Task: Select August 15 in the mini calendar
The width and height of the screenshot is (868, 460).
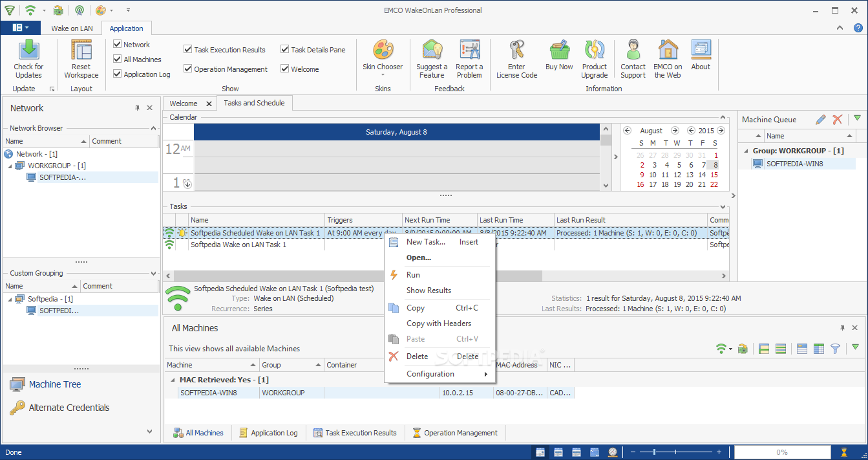Action: point(714,175)
